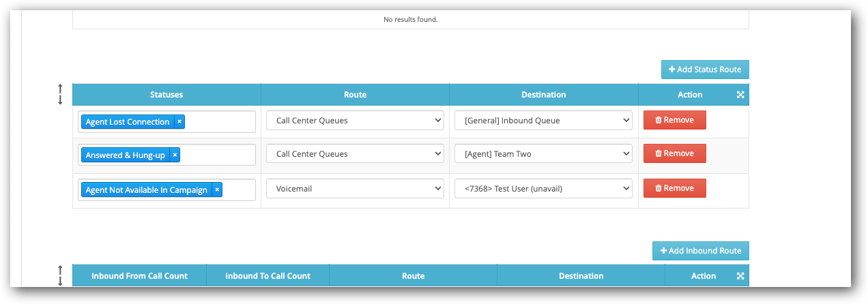Viewport: 868px width, 304px height.
Task: Open the <7368> Test User destination dropdown
Action: 543,189
